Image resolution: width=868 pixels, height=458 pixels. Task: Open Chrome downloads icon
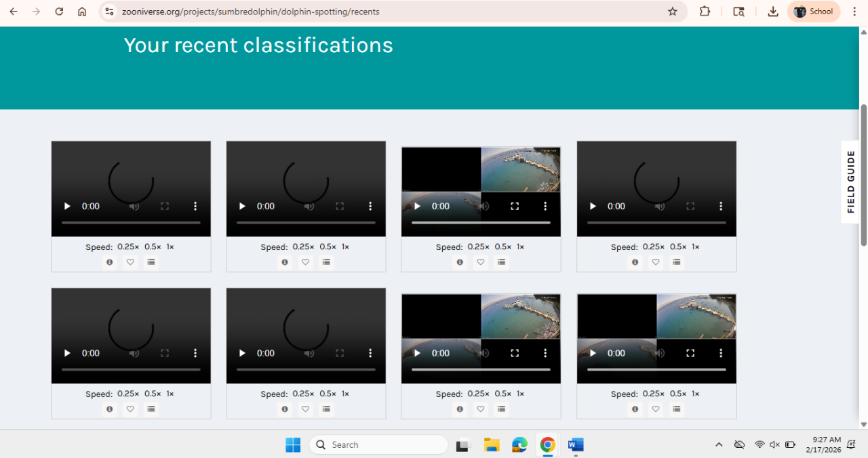pos(773,12)
